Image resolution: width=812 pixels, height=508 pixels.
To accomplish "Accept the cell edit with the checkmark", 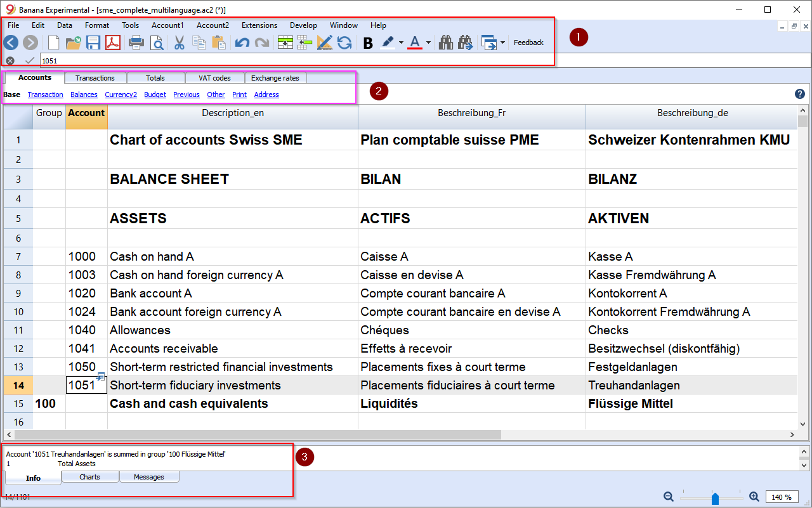I will pos(29,60).
